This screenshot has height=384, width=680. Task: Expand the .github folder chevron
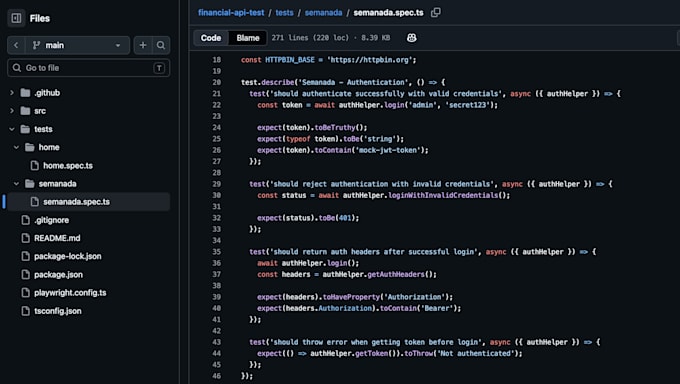12,93
